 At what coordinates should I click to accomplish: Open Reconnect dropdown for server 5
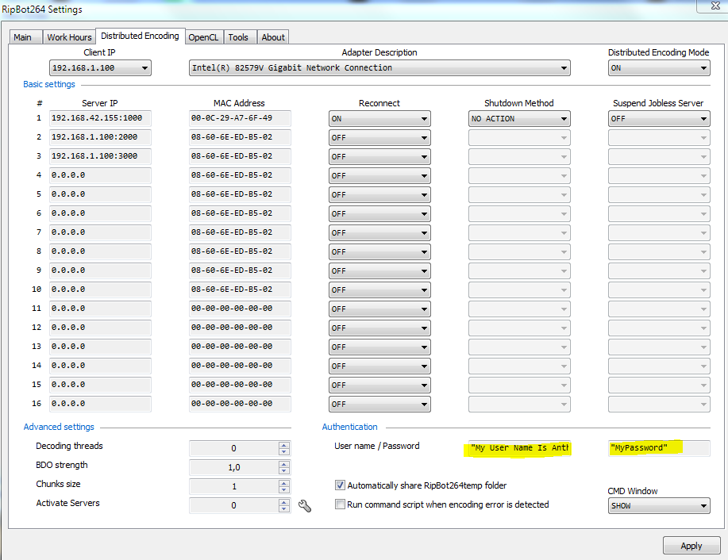(x=379, y=195)
